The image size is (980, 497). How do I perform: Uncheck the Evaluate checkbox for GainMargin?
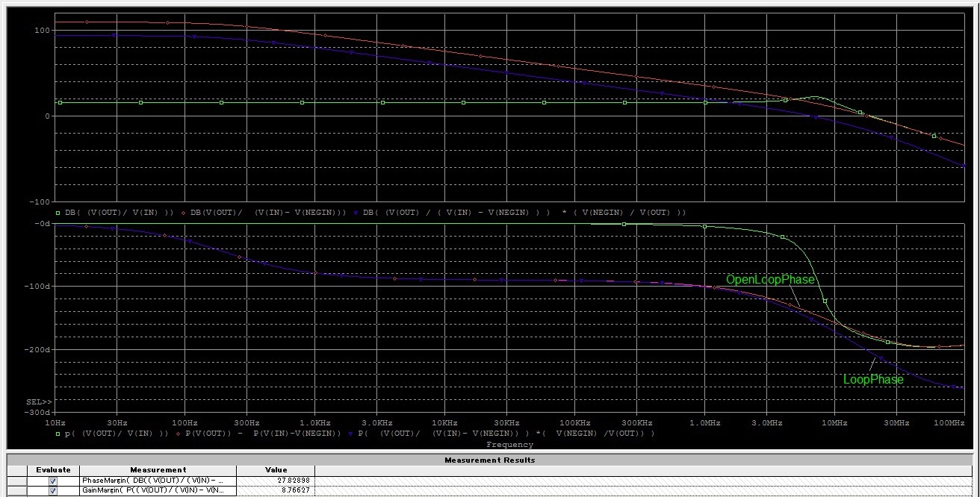[x=53, y=491]
